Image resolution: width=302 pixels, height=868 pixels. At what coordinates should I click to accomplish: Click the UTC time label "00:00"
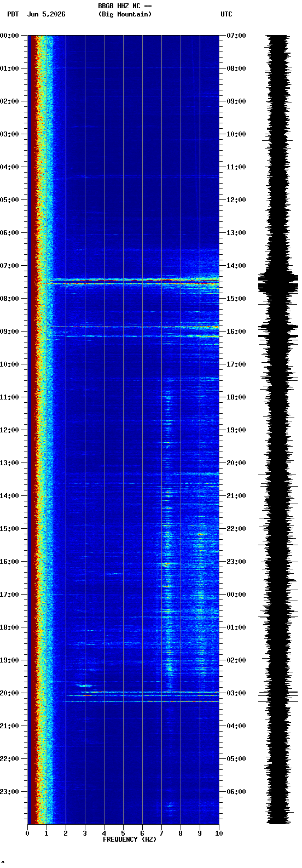[236, 595]
